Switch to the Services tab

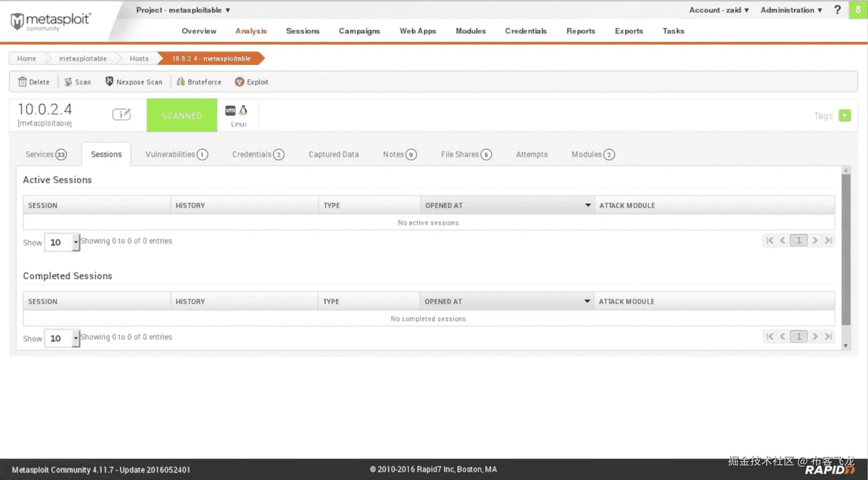pyautogui.click(x=46, y=154)
